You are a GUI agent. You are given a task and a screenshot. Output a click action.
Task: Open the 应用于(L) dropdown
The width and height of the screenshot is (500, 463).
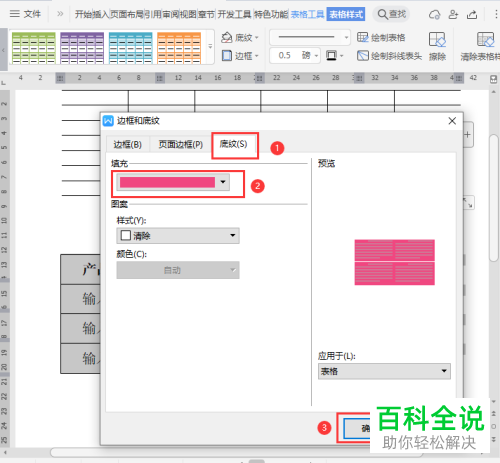click(384, 371)
